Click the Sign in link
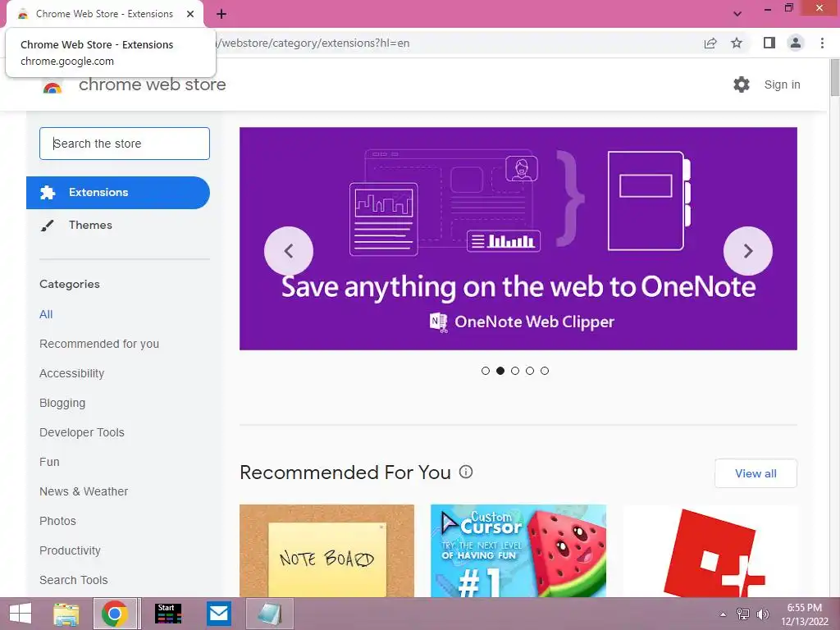The image size is (840, 630). click(x=782, y=84)
